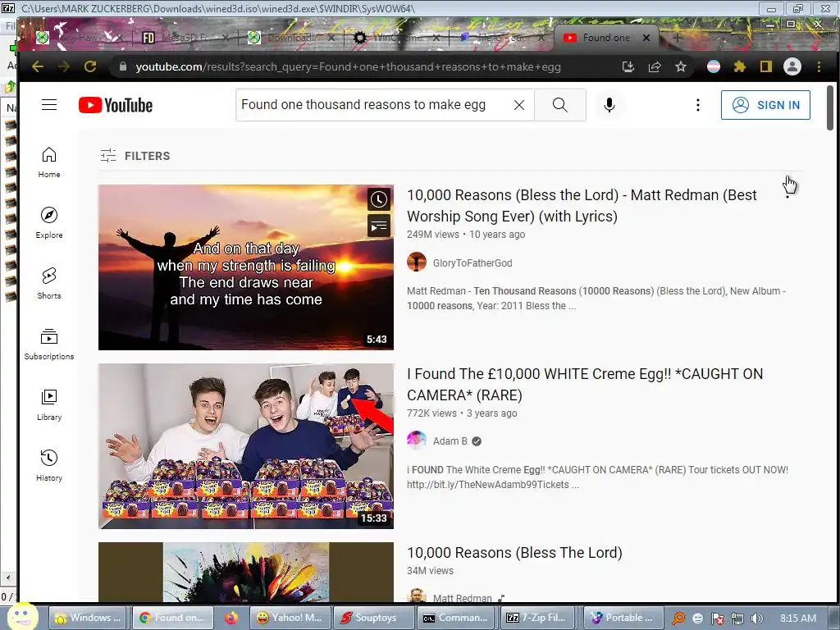Open Explore in YouTube sidebar
840x630 pixels.
coord(49,223)
